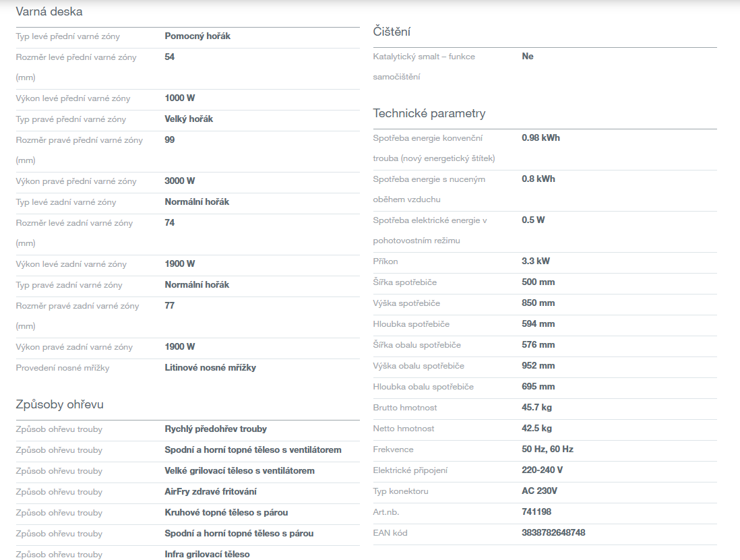
Task: Click the 'Způsoby ohřevu' section heading
Action: [59, 404]
